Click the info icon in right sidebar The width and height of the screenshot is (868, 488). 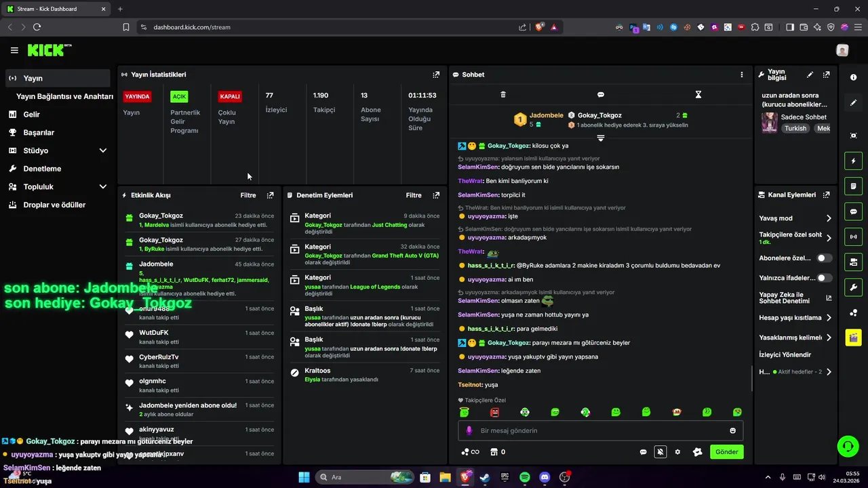coord(853,77)
